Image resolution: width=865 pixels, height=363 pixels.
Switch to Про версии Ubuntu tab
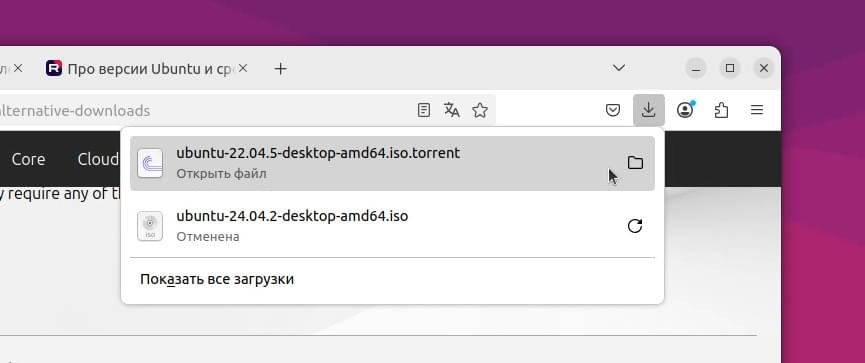click(x=140, y=68)
